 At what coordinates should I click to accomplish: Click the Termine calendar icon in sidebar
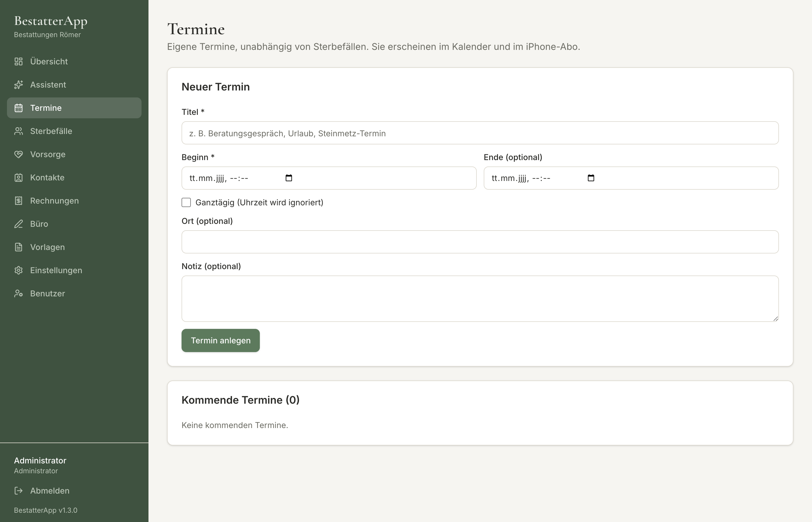pyautogui.click(x=18, y=108)
